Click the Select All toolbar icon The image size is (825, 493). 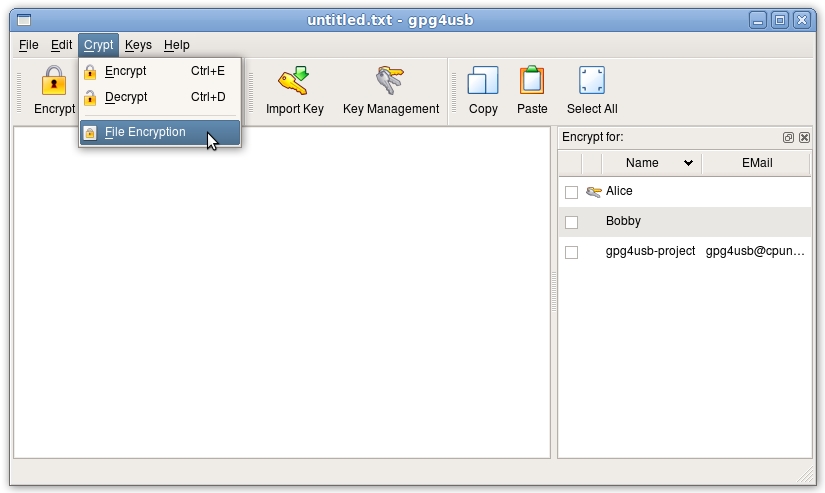[592, 81]
